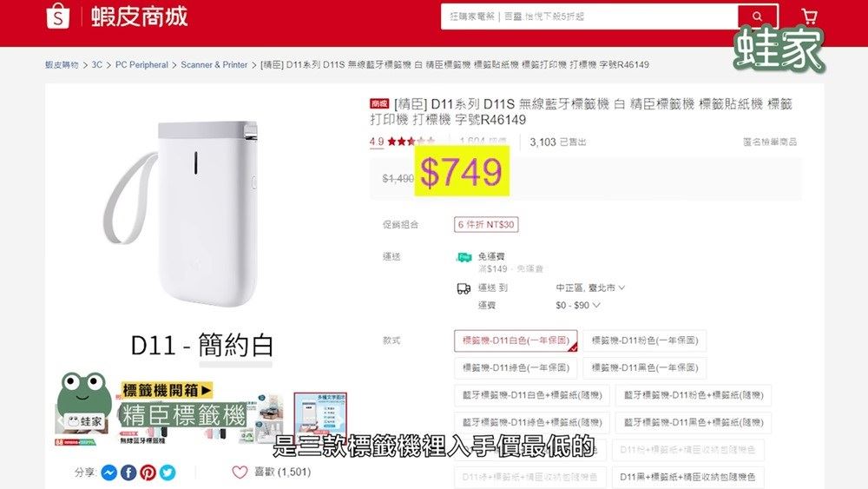The image size is (868, 489).
Task: Open the 3C breadcrumb category
Action: [97, 65]
